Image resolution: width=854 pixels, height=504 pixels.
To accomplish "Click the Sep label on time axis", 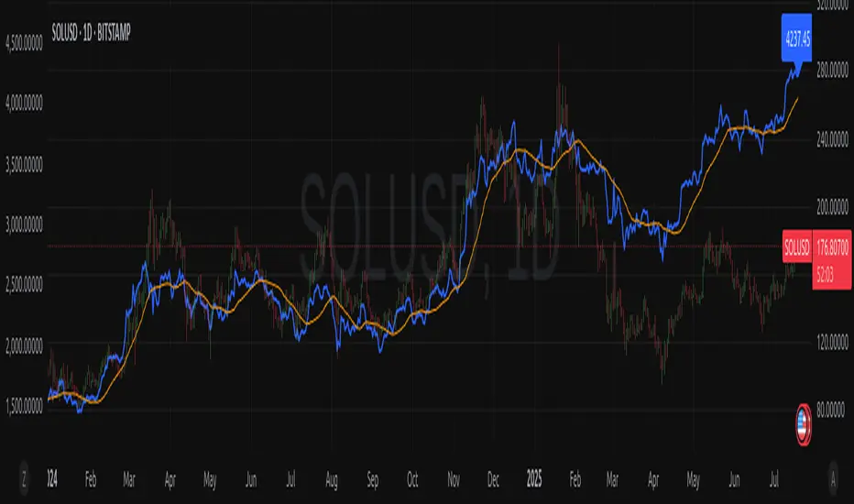I will pos(373,480).
